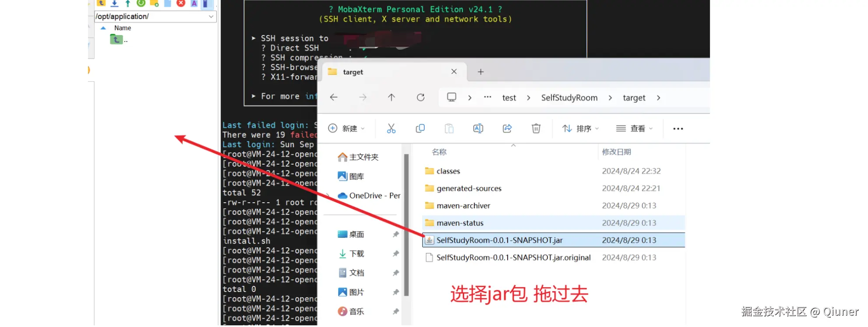
Task: Click the Share icon in Explorer toolbar
Action: pos(507,128)
